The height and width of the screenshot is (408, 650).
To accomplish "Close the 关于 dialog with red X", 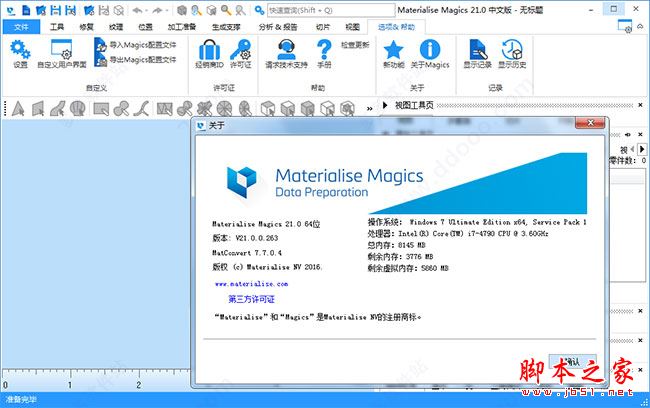I will (x=590, y=122).
